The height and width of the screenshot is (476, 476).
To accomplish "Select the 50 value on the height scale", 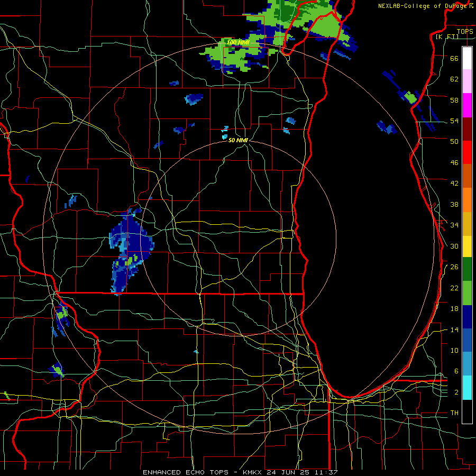I will tap(454, 141).
